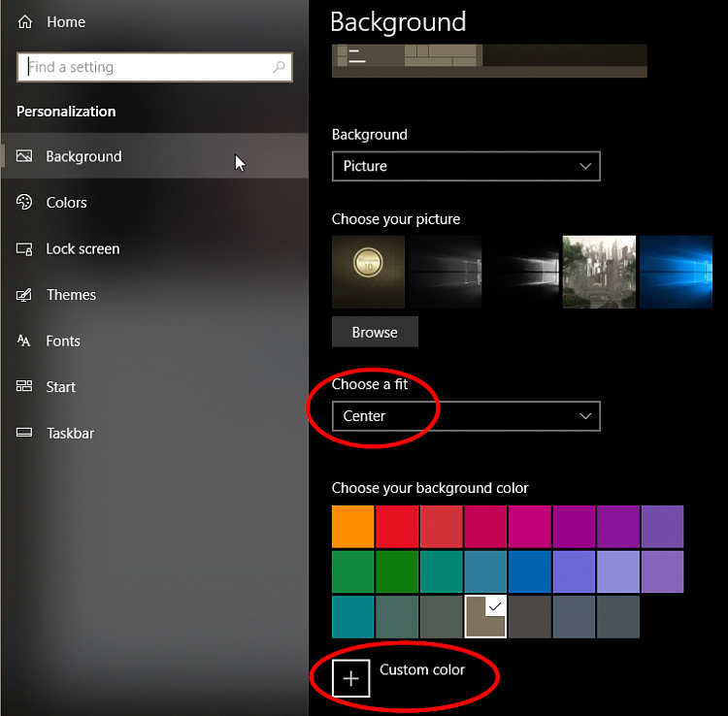Pick the sage gray swatch, third in third row
The image size is (728, 716).
pos(441,617)
